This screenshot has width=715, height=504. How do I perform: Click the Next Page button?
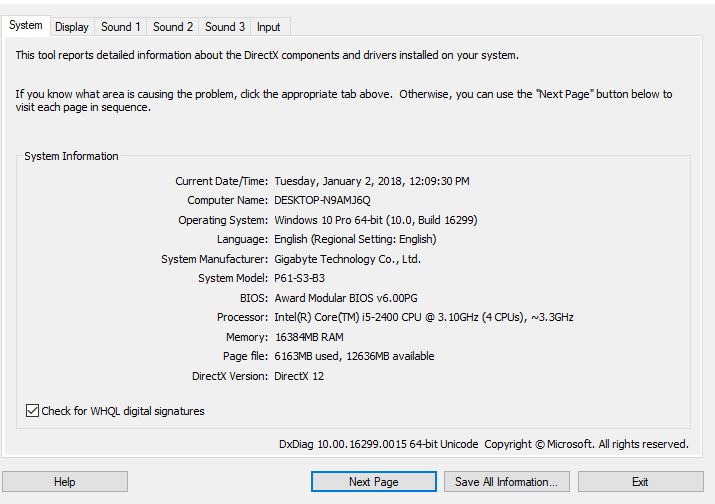[373, 482]
